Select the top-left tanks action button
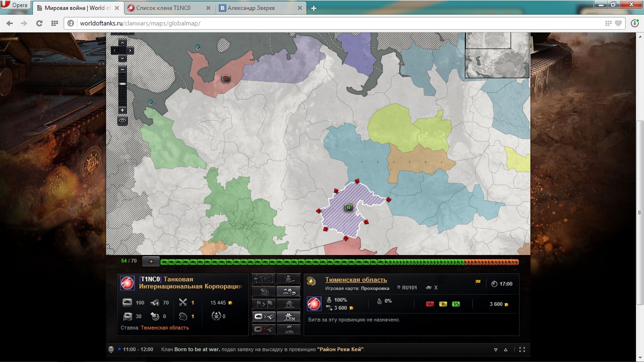 (264, 279)
